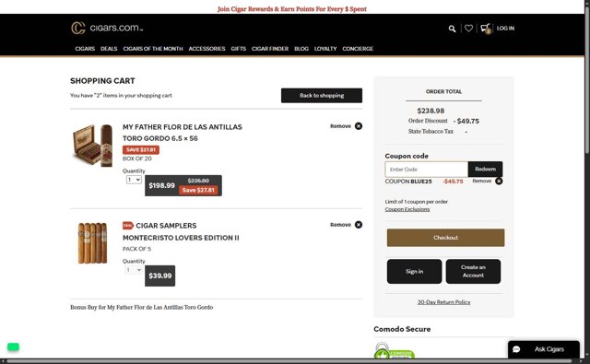Focus the coupon Enter Code field
The image size is (590, 364).
point(426,170)
